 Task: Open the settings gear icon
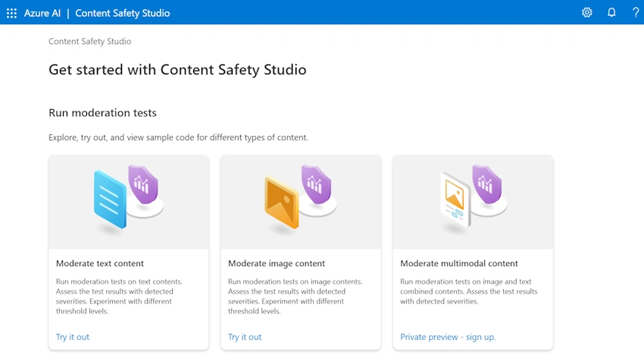[x=587, y=13]
